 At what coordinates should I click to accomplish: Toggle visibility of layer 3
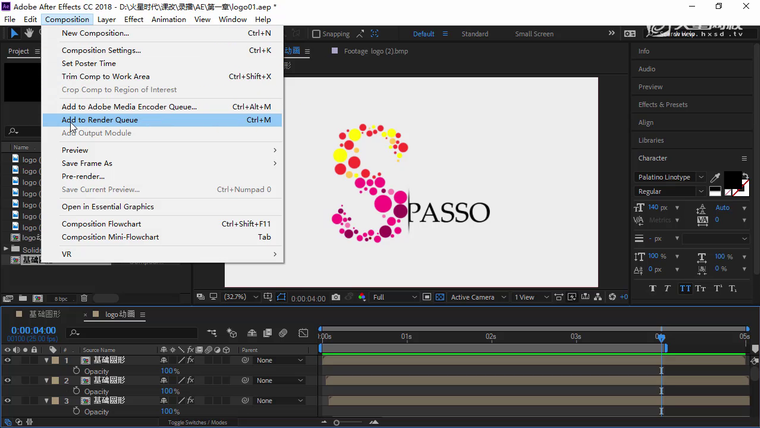click(x=7, y=401)
